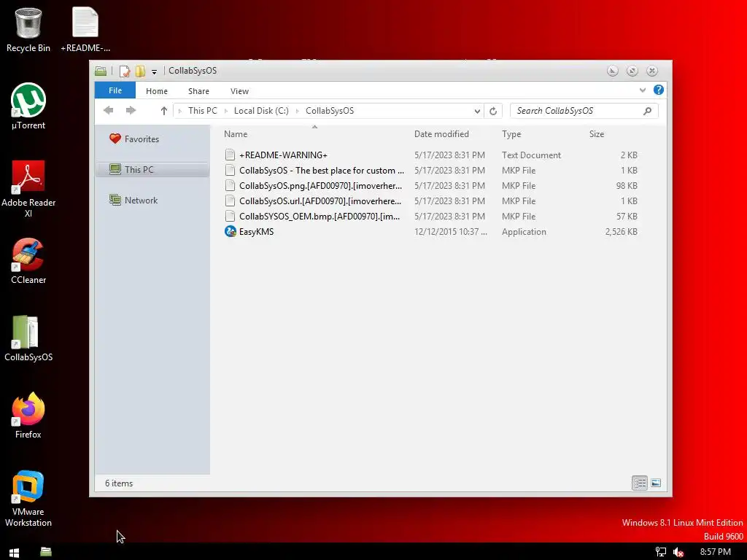Click File Explorer icon in taskbar

pos(46,552)
